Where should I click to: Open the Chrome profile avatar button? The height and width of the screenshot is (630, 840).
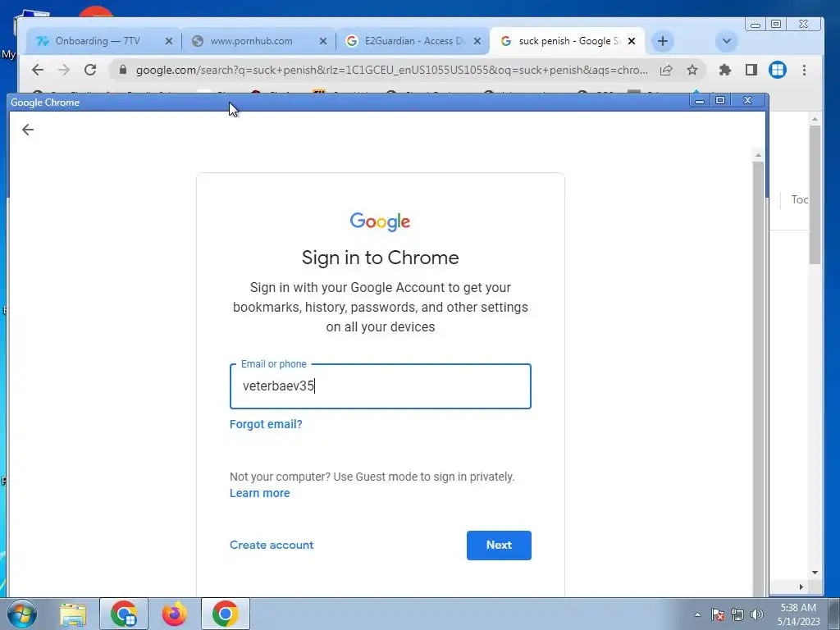(x=778, y=71)
